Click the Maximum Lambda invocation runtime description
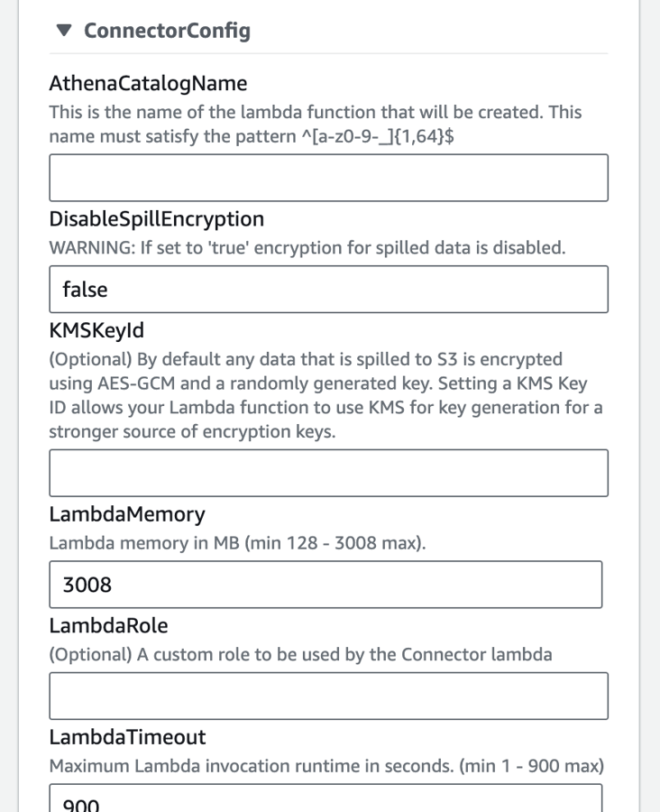This screenshot has width=660, height=812. pyautogui.click(x=326, y=765)
